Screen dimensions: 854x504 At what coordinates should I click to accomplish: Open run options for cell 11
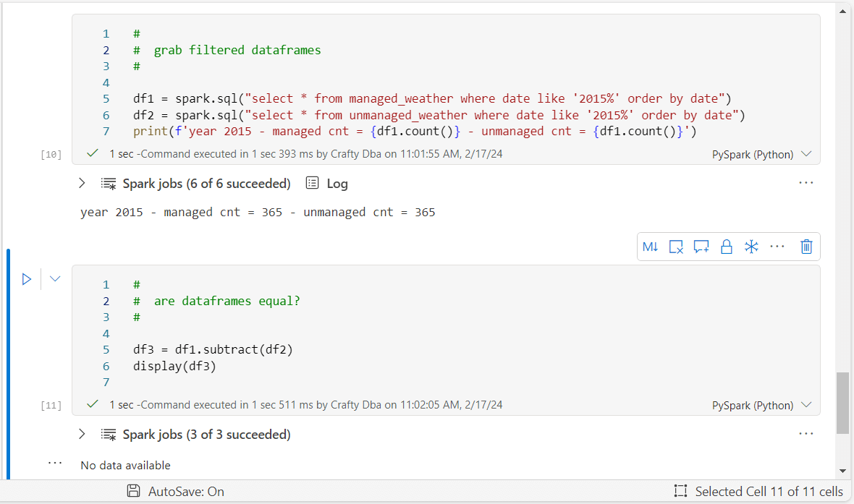pyautogui.click(x=54, y=279)
